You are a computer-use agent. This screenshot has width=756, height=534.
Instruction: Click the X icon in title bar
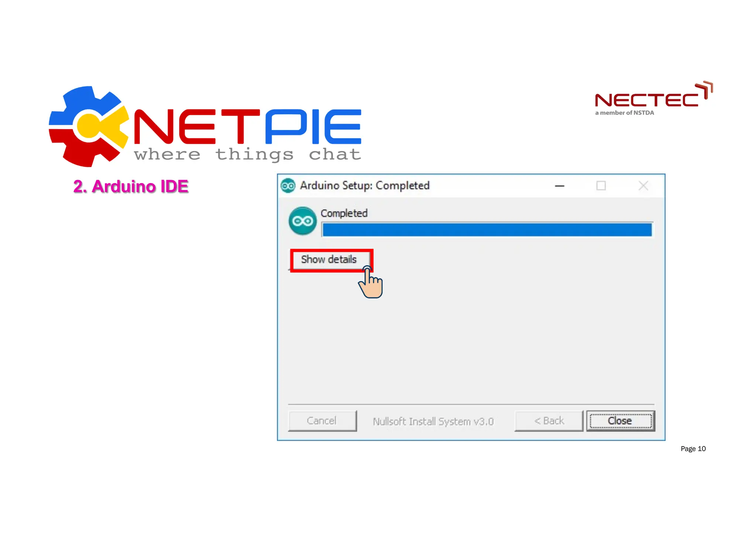point(643,186)
